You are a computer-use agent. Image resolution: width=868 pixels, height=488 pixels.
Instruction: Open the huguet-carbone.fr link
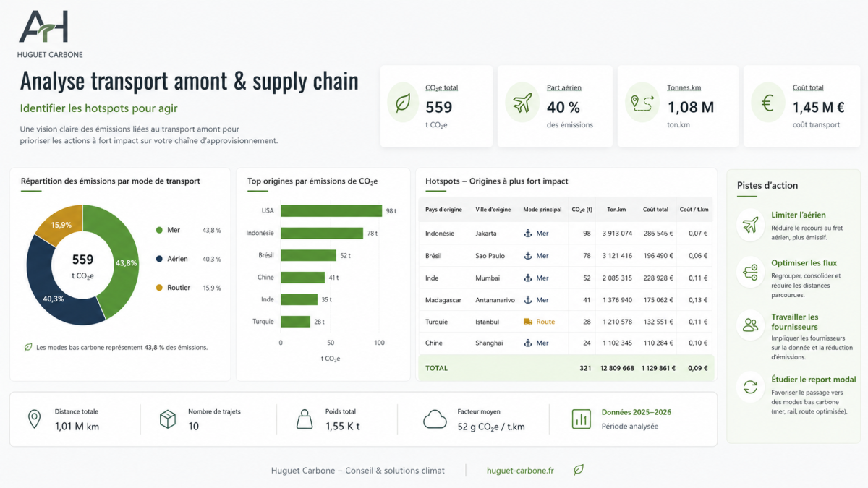pos(520,471)
